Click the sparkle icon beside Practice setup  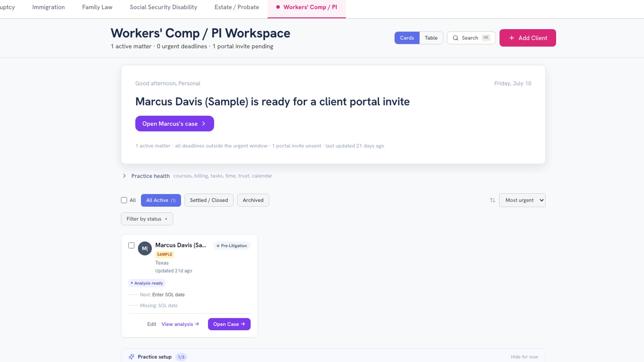[131, 357]
